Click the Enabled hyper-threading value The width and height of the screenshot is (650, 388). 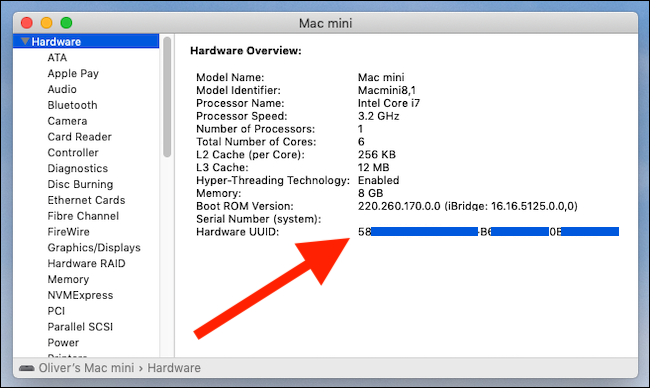pyautogui.click(x=378, y=180)
